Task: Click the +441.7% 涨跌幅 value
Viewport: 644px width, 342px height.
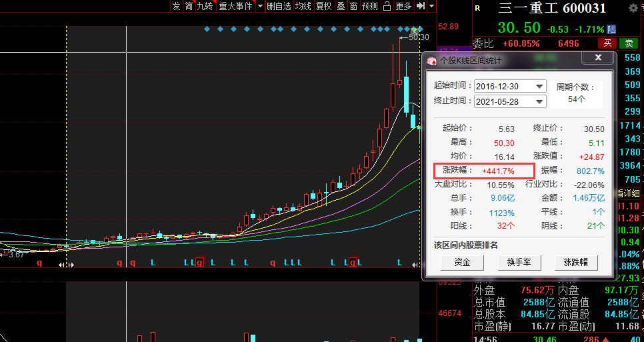Action: 498,171
